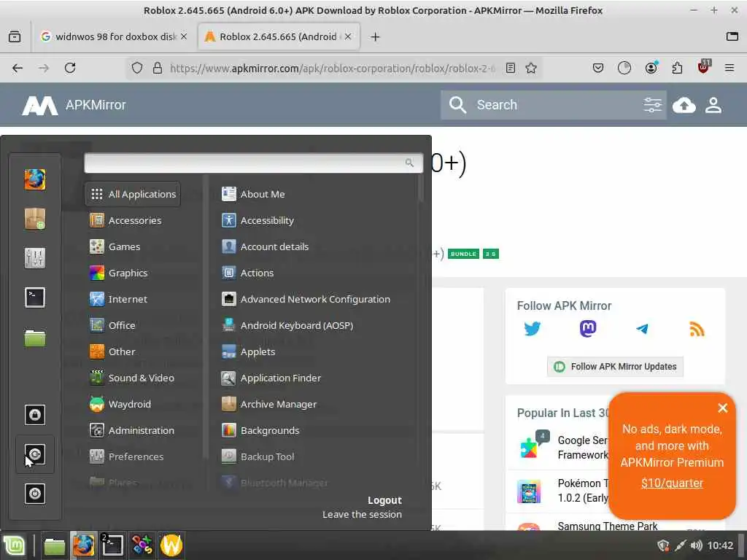This screenshot has width=747, height=560.
Task: Launch Application Finder
Action: [317, 378]
